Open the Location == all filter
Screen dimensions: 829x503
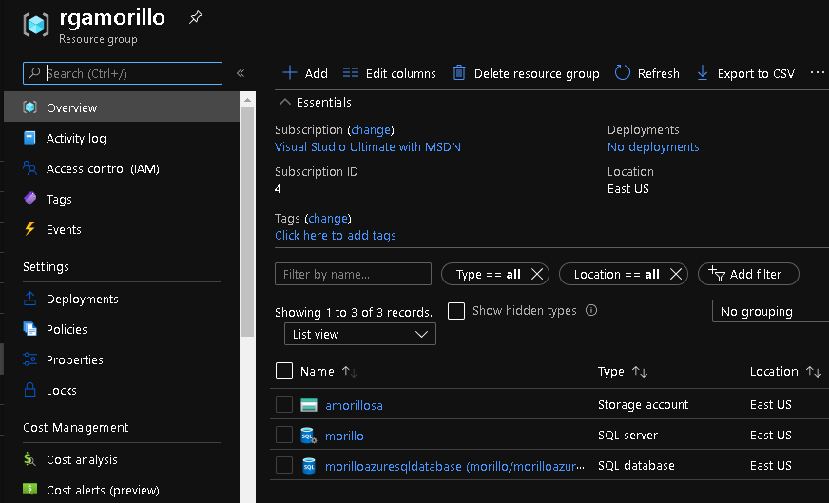pos(616,274)
